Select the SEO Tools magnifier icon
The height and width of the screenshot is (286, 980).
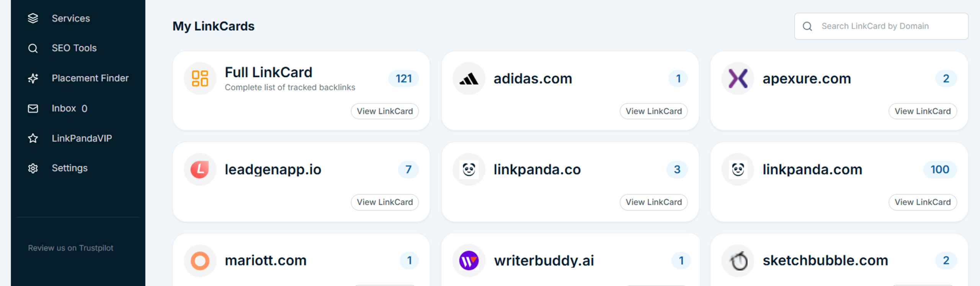click(33, 48)
